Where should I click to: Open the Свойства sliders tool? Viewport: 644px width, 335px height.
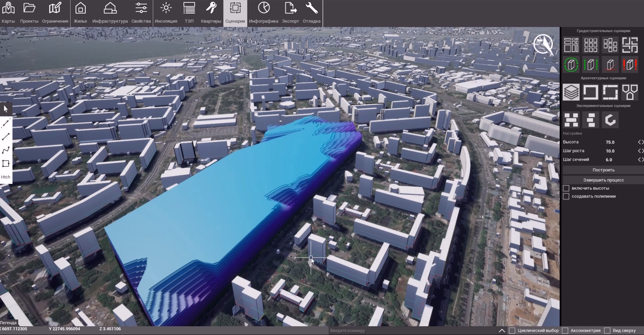click(x=141, y=13)
